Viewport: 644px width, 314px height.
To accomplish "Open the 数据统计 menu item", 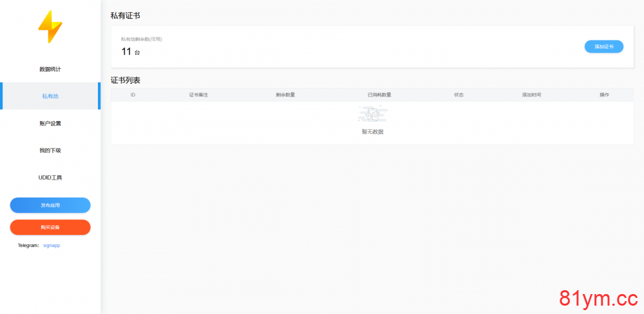I will (50, 69).
